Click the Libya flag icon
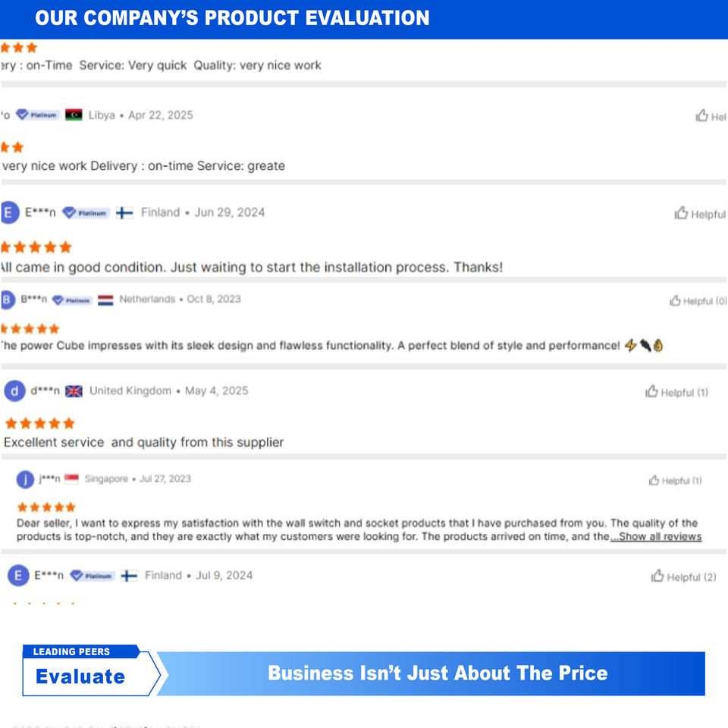Image resolution: width=728 pixels, height=728 pixels. (74, 115)
